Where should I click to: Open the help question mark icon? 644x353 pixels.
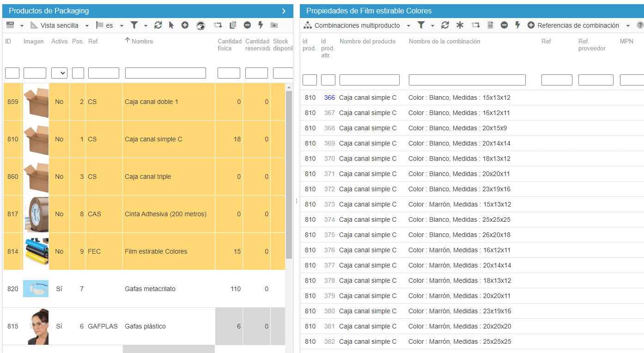click(x=640, y=25)
